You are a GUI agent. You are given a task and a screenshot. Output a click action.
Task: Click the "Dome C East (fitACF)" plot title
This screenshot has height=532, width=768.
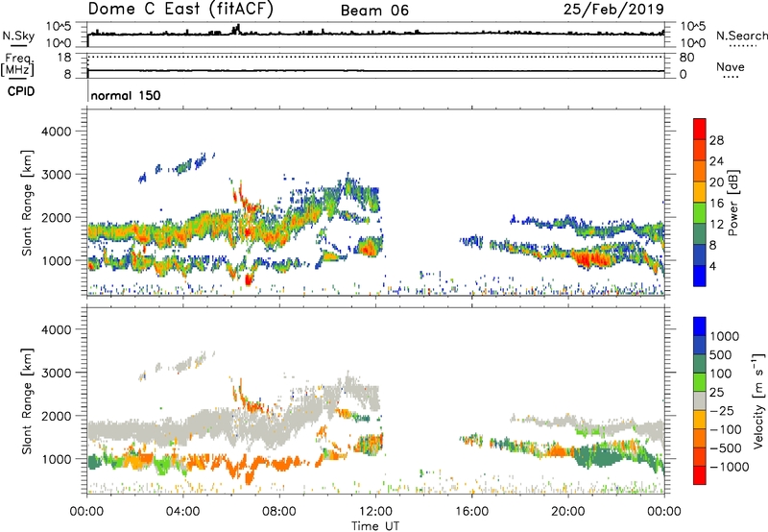pos(180,9)
